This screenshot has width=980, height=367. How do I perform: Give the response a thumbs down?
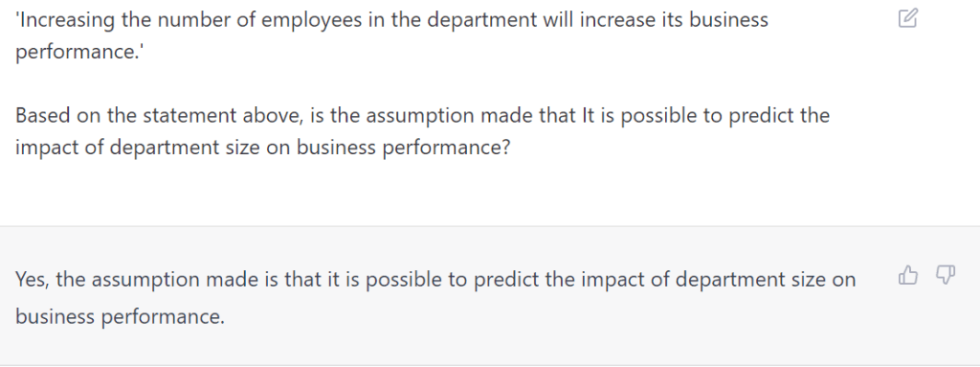pyautogui.click(x=945, y=275)
